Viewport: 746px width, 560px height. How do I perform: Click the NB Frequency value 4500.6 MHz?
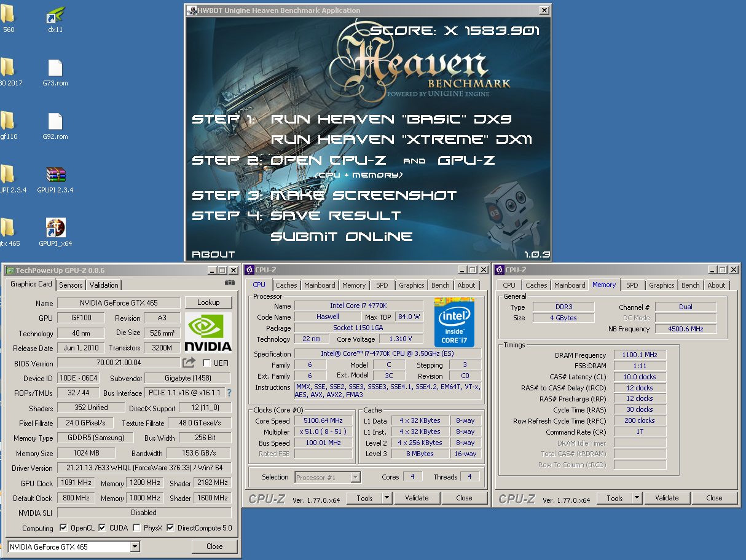pos(686,329)
